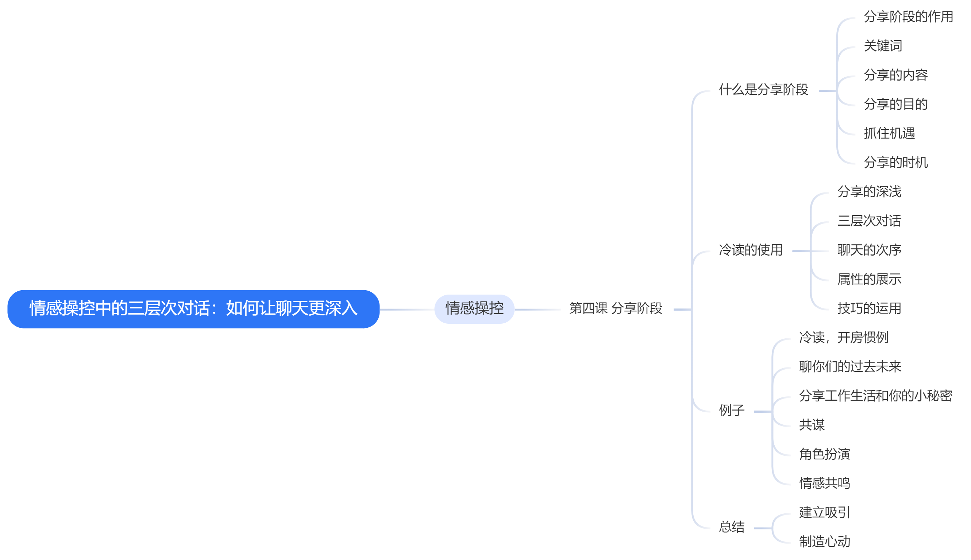Select the 例子 branch node

pyautogui.click(x=732, y=411)
